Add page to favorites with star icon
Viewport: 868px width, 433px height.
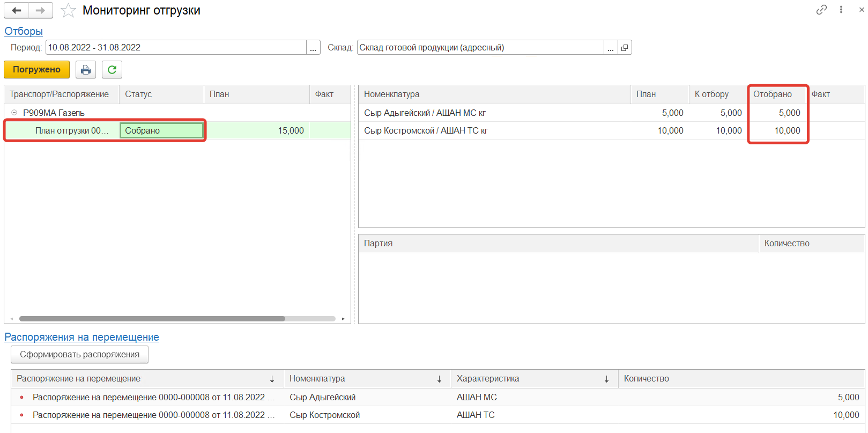[68, 11]
